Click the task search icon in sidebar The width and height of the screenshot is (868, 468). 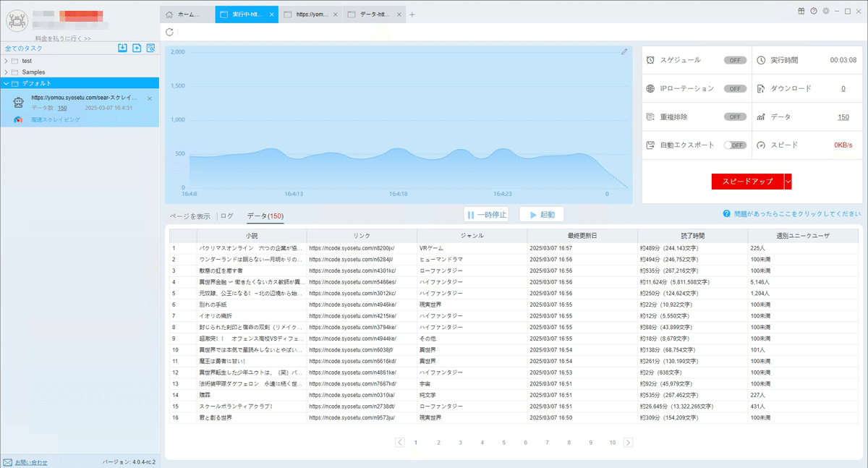[150, 48]
